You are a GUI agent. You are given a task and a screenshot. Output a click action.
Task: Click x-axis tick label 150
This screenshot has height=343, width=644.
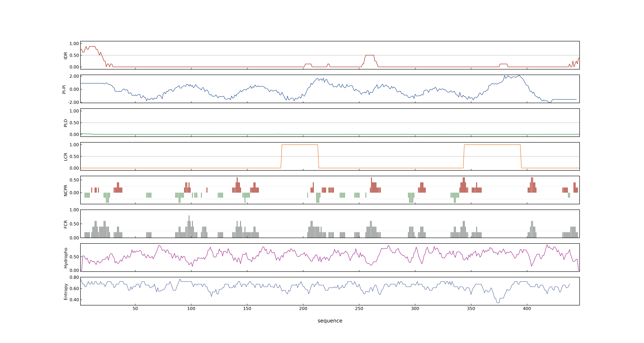[x=247, y=309]
